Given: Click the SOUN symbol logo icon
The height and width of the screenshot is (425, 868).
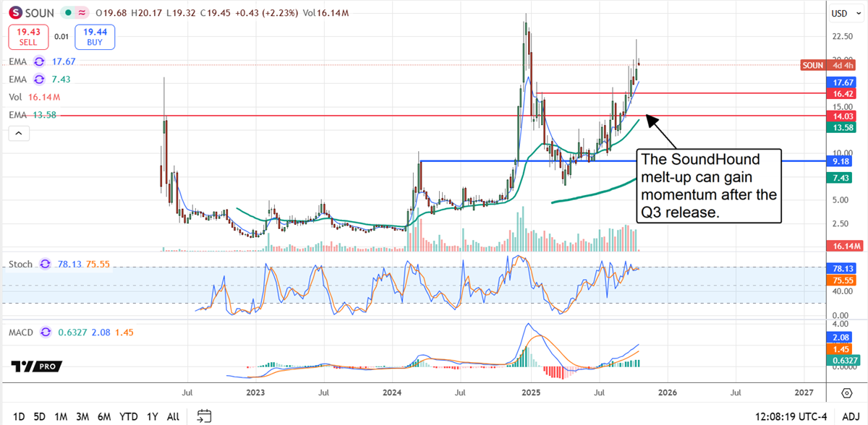Looking at the screenshot, I should click(14, 13).
